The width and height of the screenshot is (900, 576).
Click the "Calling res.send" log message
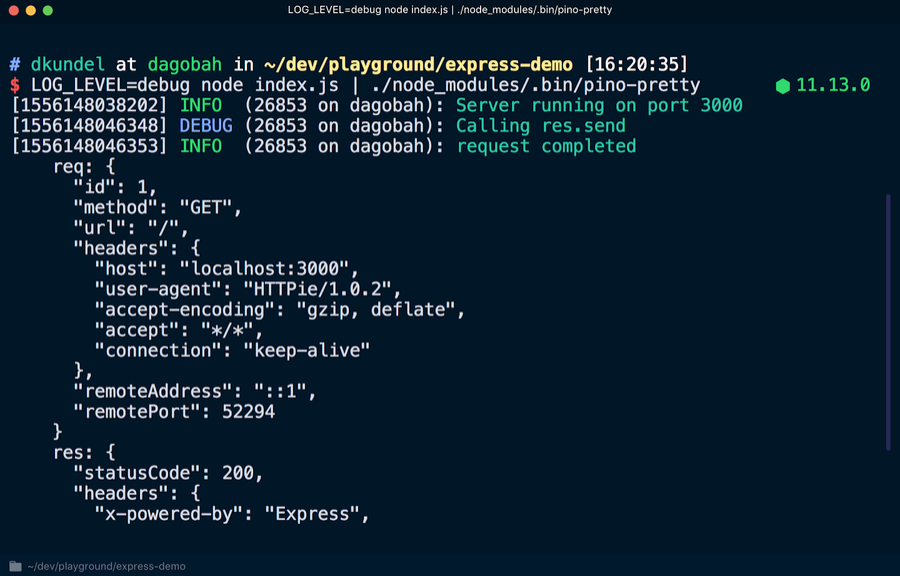540,126
